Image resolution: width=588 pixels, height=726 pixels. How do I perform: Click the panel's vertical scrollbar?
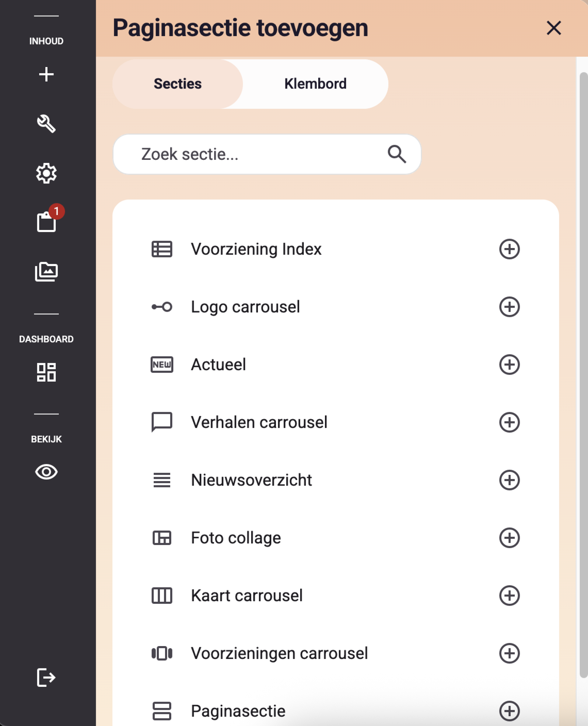(583, 374)
